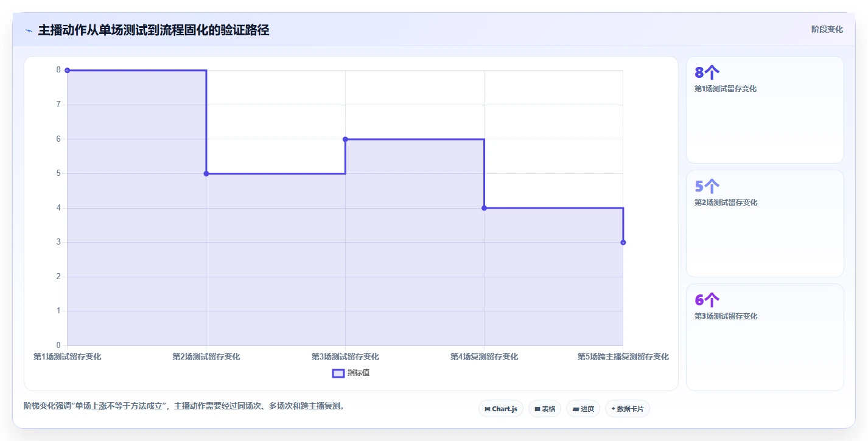Click the data point at value 5 for 第2场
This screenshot has height=441, width=868.
[x=206, y=173]
